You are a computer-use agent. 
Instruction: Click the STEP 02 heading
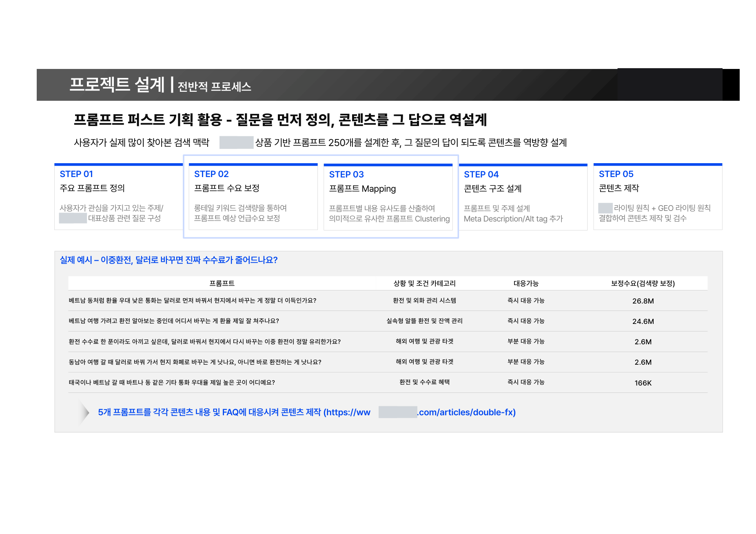point(211,174)
